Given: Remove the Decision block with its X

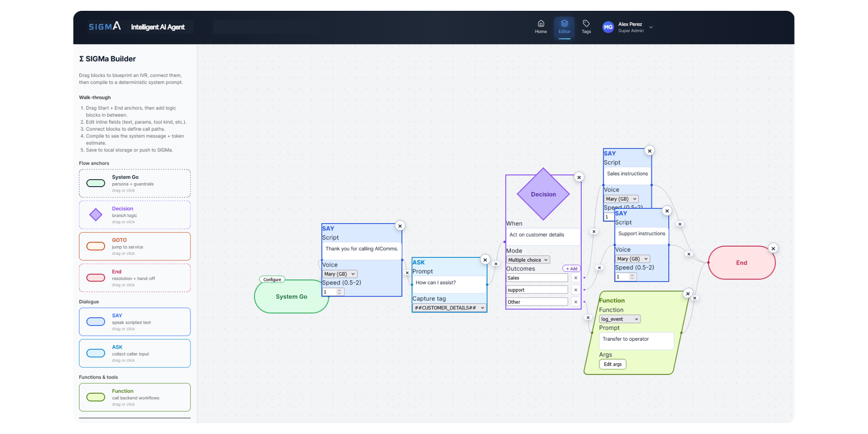Looking at the screenshot, I should coord(579,177).
